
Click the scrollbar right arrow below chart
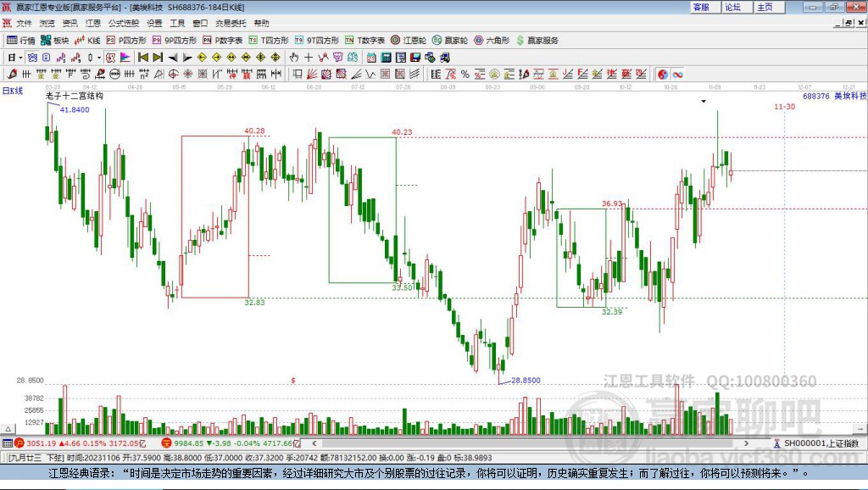pyautogui.click(x=746, y=443)
